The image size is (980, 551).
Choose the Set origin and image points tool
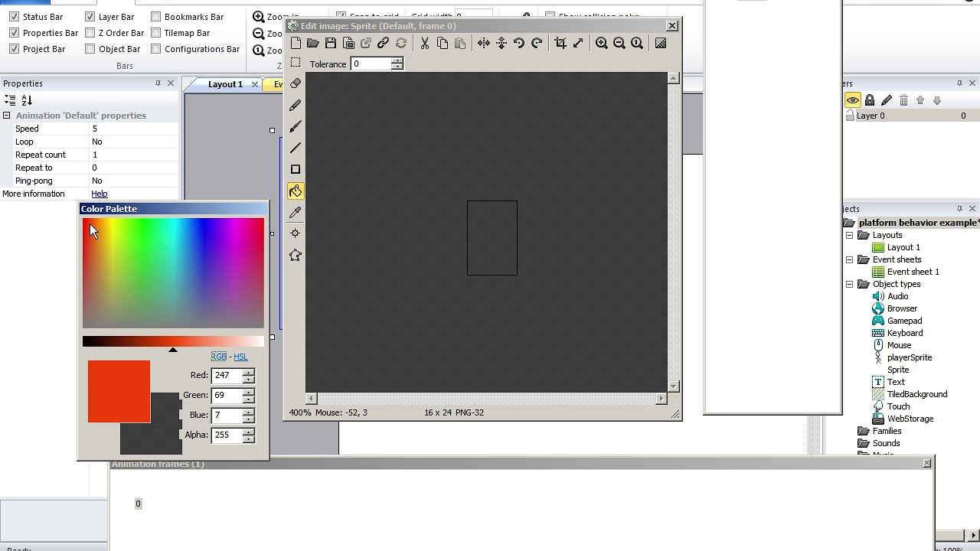(296, 233)
